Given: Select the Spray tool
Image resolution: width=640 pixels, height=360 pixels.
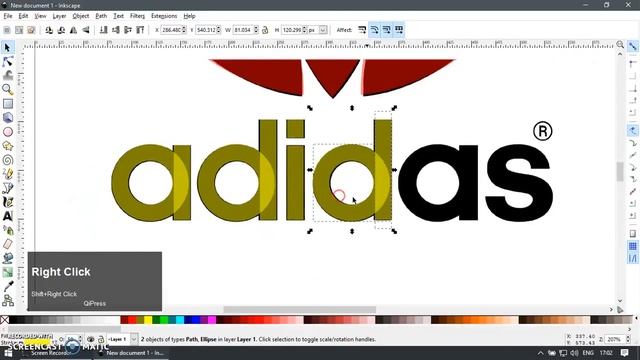Looking at the screenshot, I should click(7, 230).
